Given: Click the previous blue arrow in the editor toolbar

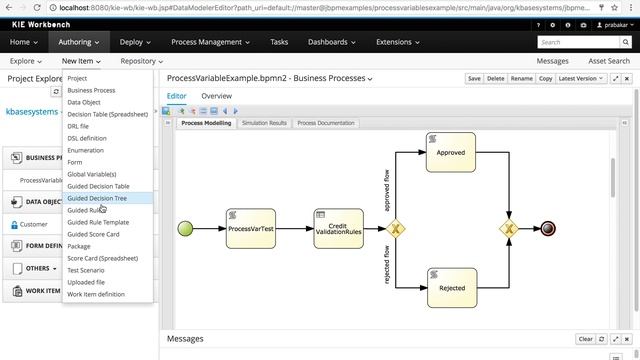Looking at the screenshot, I should click(x=225, y=111).
